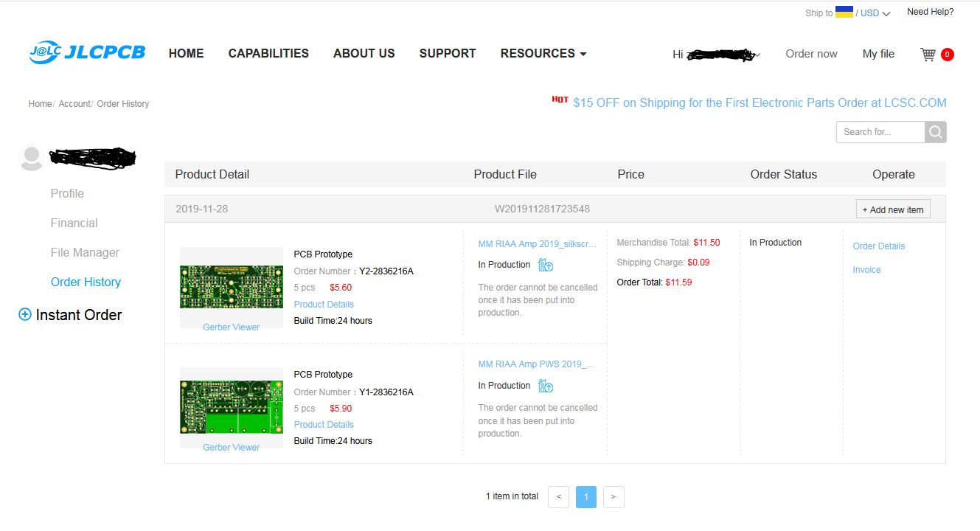Click the search magnifier button
The width and height of the screenshot is (980, 531).
(936, 132)
